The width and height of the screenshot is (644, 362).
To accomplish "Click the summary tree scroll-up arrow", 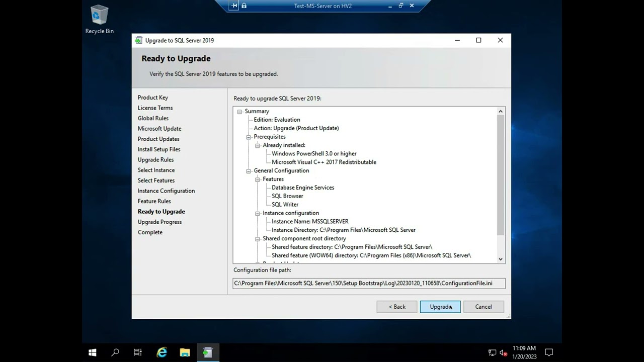I will (501, 111).
